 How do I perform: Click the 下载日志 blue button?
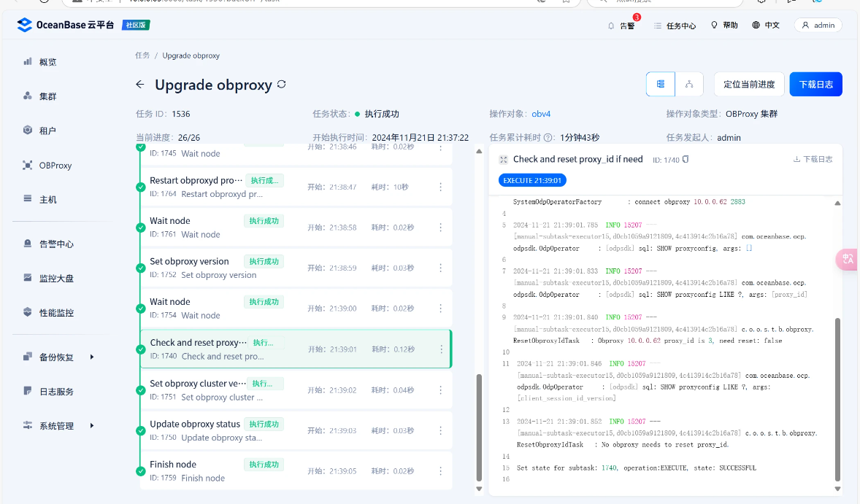815,84
